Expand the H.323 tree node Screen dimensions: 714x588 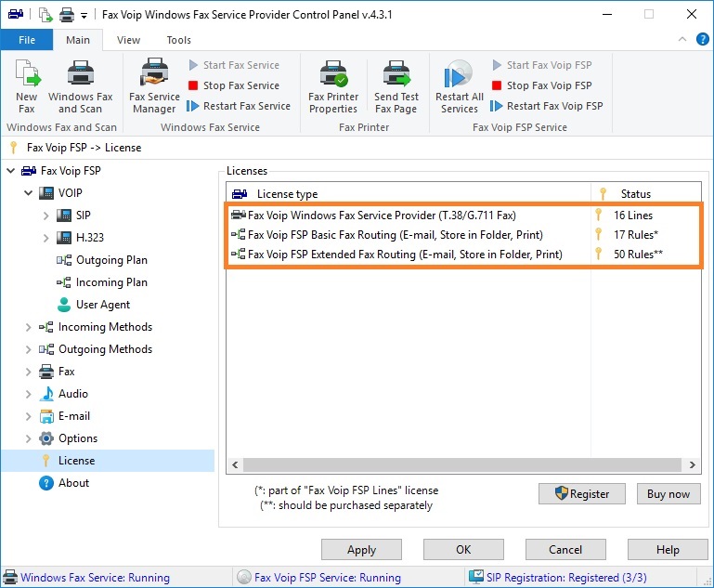45,238
